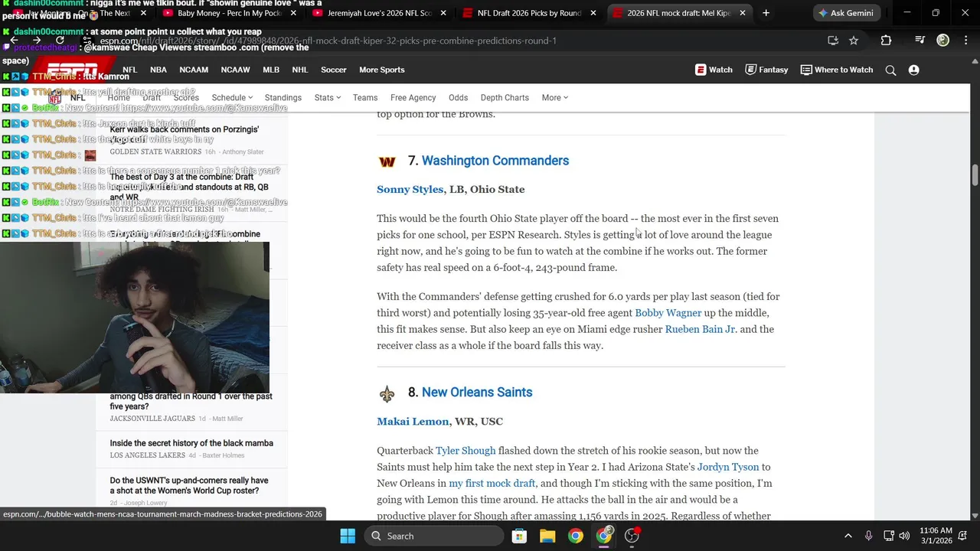Open the Sonny Styles player link
Image resolution: width=980 pixels, height=551 pixels.
click(410, 189)
